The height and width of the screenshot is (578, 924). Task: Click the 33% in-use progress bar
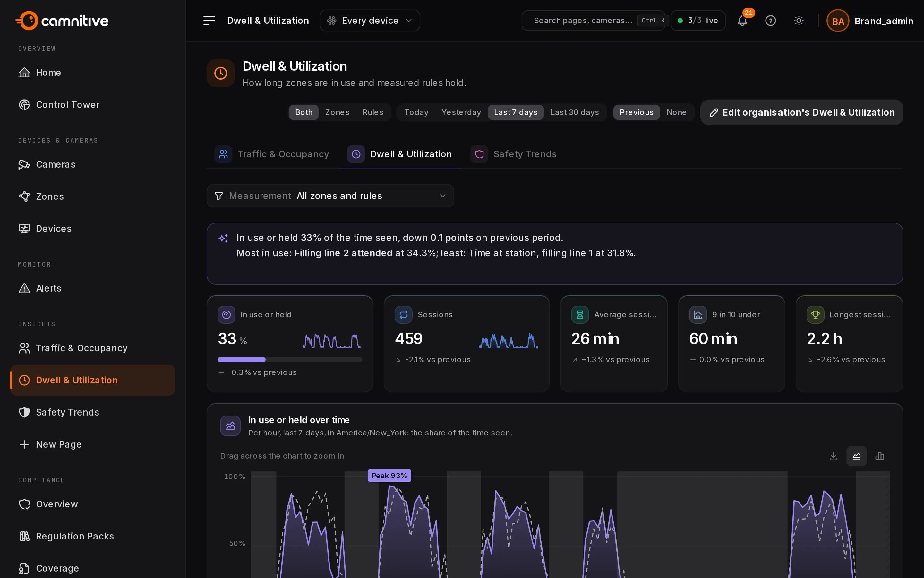(x=290, y=360)
